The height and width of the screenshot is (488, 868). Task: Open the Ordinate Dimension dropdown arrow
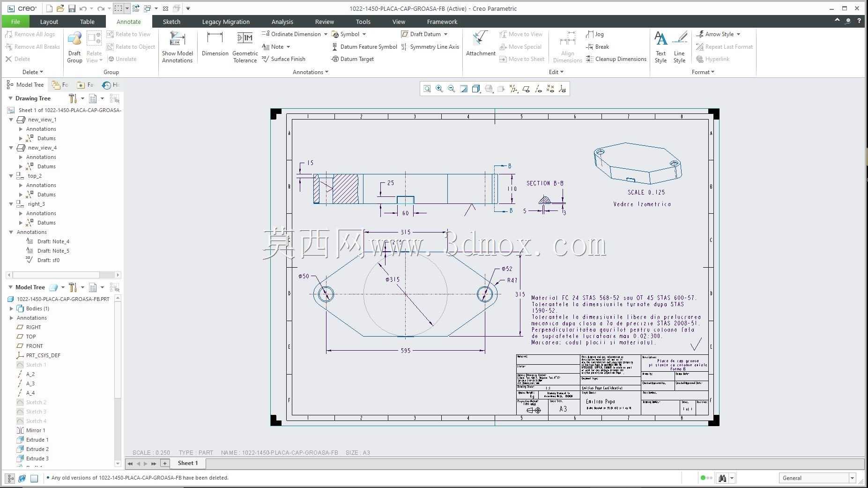[x=326, y=34]
